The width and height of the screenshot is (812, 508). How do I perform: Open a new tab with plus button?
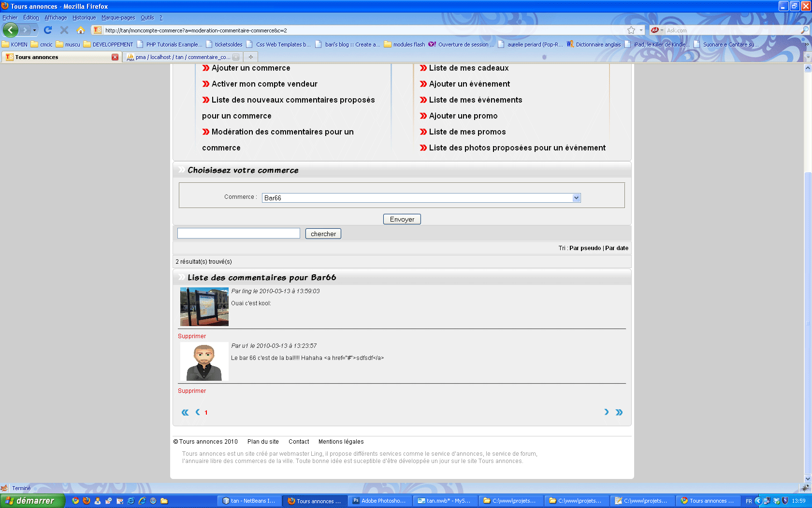tap(251, 57)
